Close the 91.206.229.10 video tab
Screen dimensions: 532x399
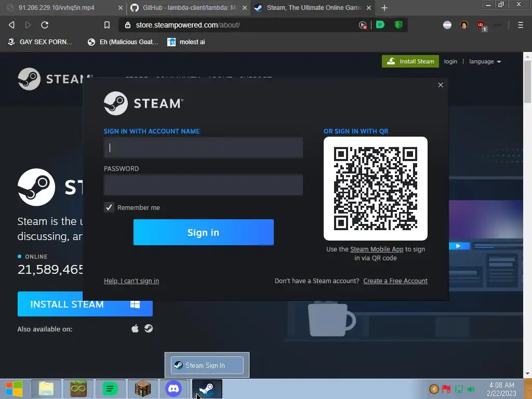[x=120, y=8]
